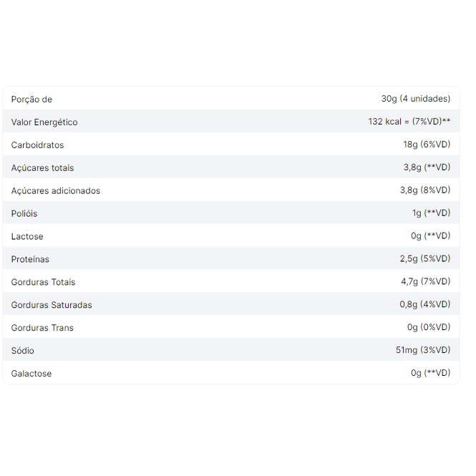476x476 pixels.
Task: Click the "Carboidratos" row label
Action: point(37,145)
